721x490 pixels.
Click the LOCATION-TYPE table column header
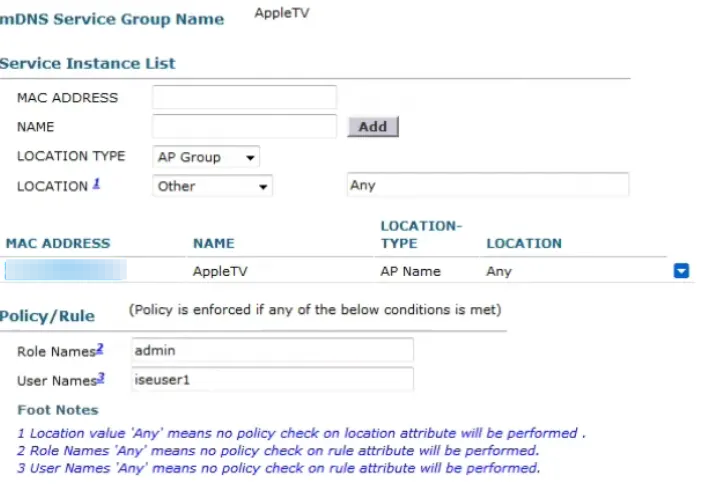421,234
